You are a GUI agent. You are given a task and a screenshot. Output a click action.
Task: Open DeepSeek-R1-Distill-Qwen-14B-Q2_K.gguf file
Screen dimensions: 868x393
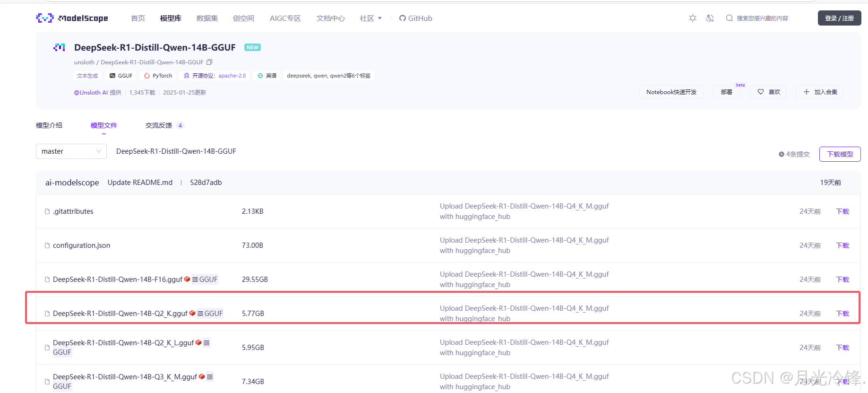[x=120, y=314]
